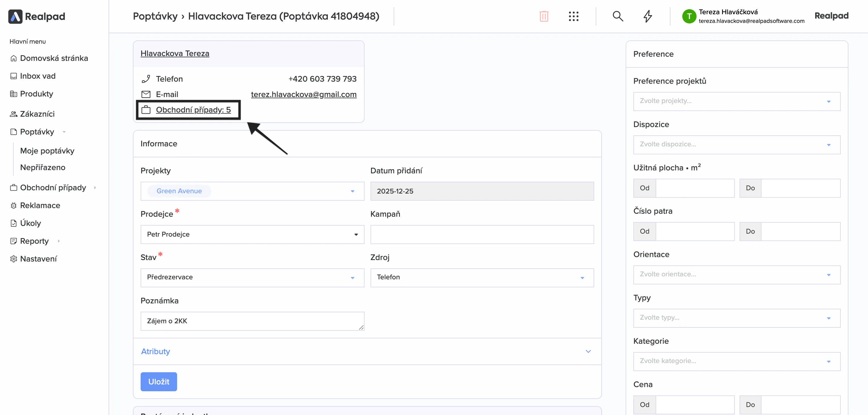Open the Zvolte dispozice dropdown
This screenshot has width=868, height=415.
pos(737,145)
